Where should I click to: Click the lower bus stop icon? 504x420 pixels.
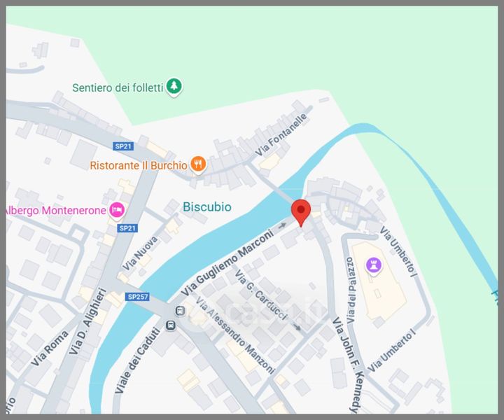click(x=171, y=325)
